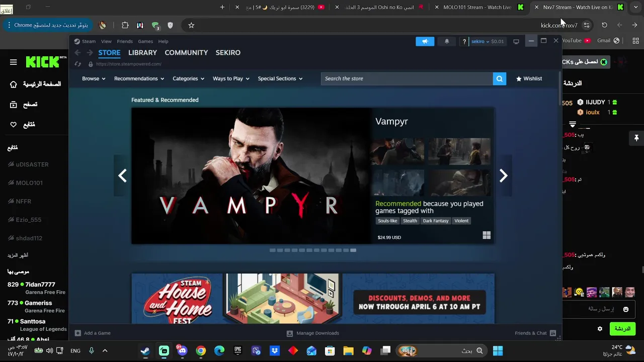Image resolution: width=644 pixels, height=362 pixels.
Task: Expand the Categories dropdown
Action: (x=188, y=78)
